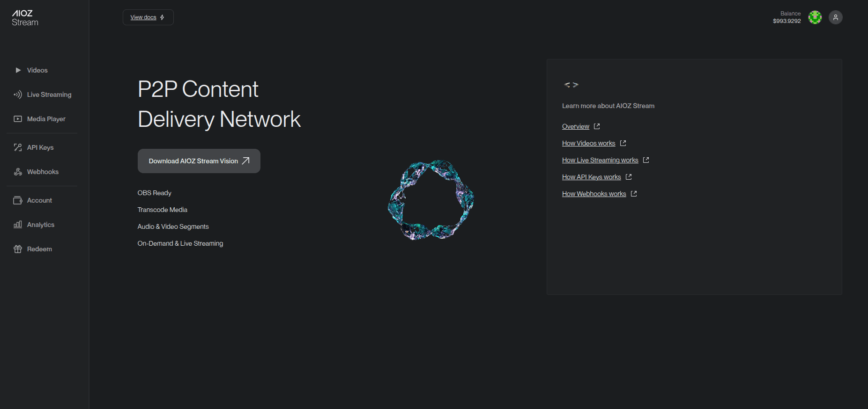
Task: Click the Videos play icon in sidebar
Action: (x=18, y=70)
